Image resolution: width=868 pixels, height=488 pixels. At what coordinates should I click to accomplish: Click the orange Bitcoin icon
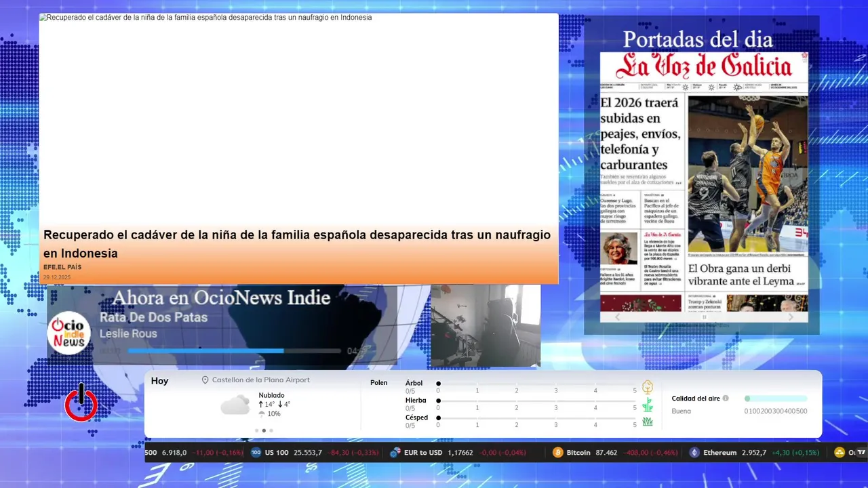pyautogui.click(x=557, y=453)
